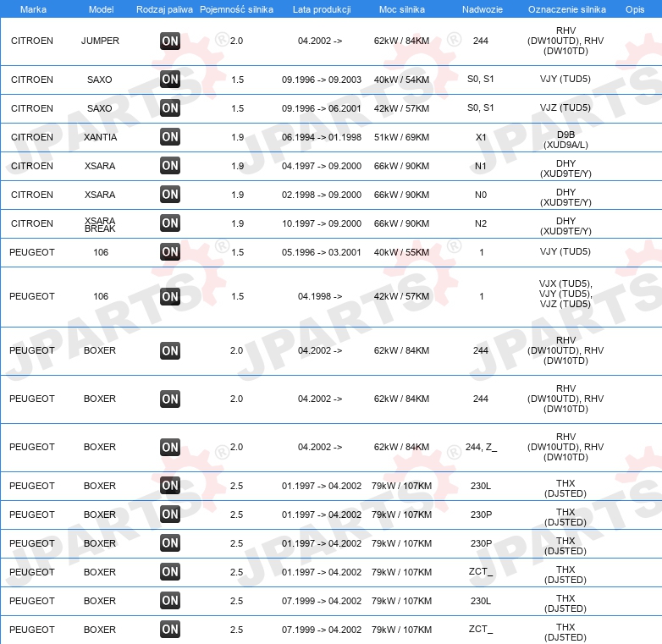
Task: Click the date range 09.1996 -> 09.2003
Action: [x=322, y=80]
